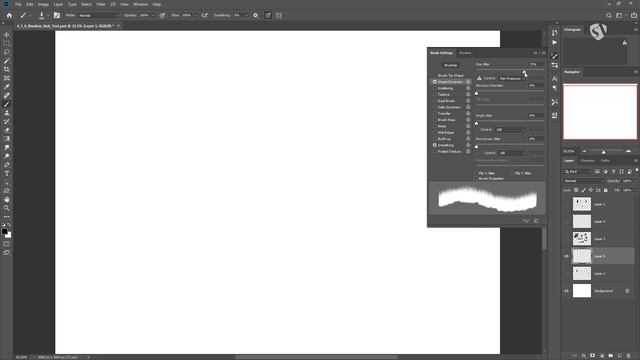Select the Gradient tool
The height and width of the screenshot is (360, 640).
(x=7, y=139)
